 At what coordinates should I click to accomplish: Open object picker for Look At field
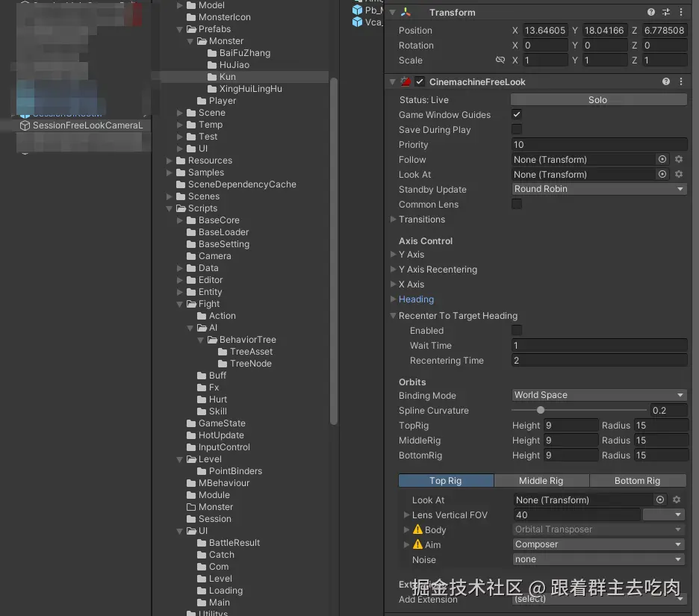pyautogui.click(x=662, y=174)
